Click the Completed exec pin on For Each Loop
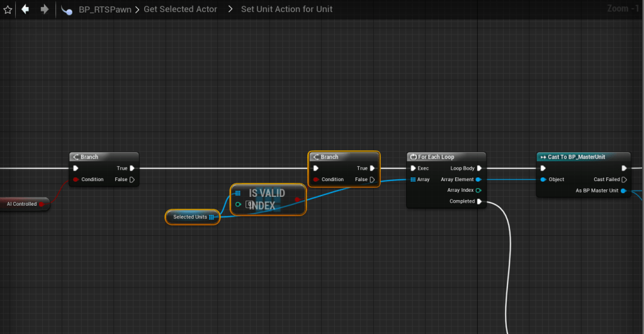 pos(479,202)
